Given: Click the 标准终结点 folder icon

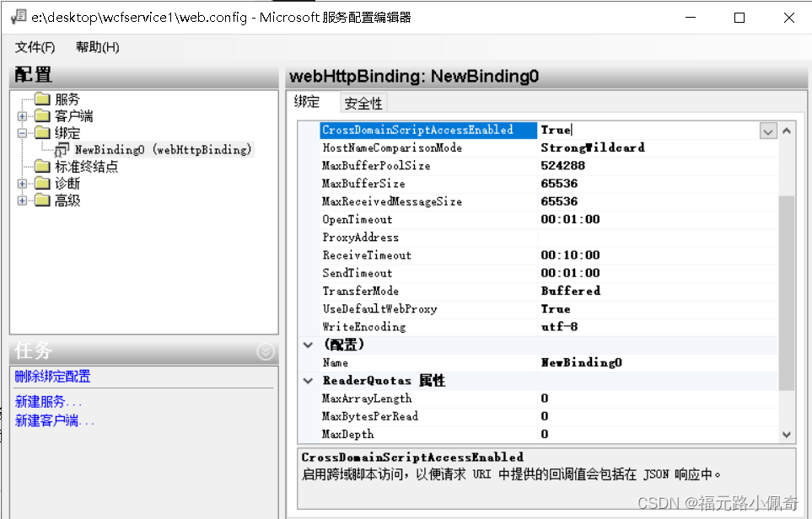Looking at the screenshot, I should tap(43, 167).
